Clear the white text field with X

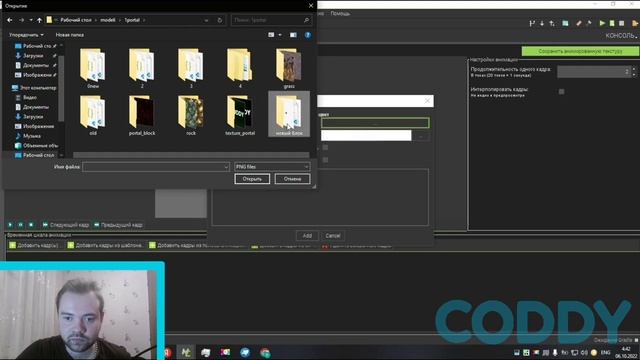(427, 101)
